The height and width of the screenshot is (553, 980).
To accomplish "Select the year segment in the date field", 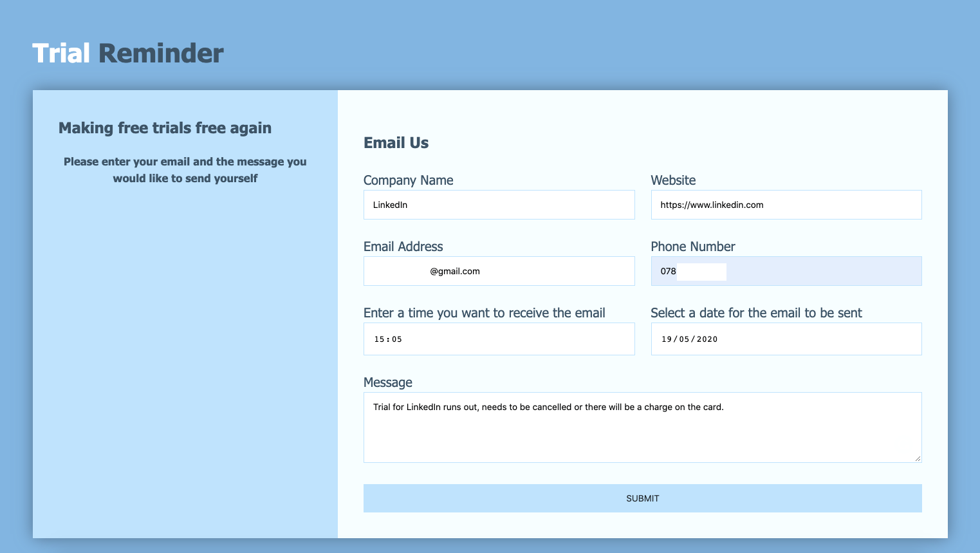I will (x=707, y=339).
